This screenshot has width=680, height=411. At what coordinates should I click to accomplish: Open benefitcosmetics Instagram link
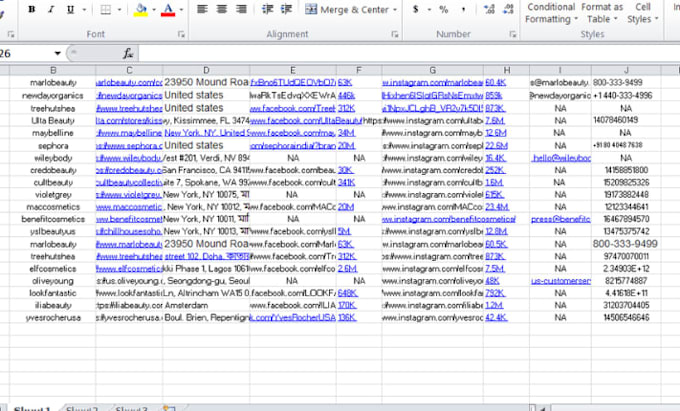tap(449, 219)
